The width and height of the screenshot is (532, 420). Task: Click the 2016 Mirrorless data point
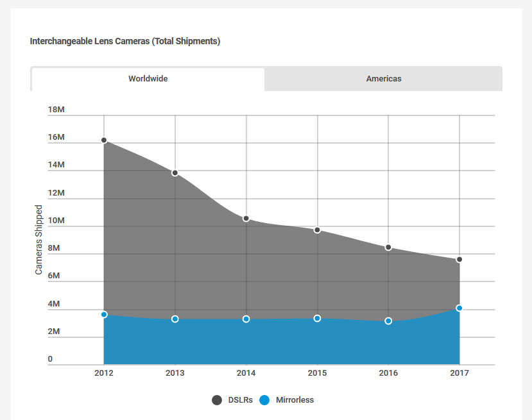(388, 321)
